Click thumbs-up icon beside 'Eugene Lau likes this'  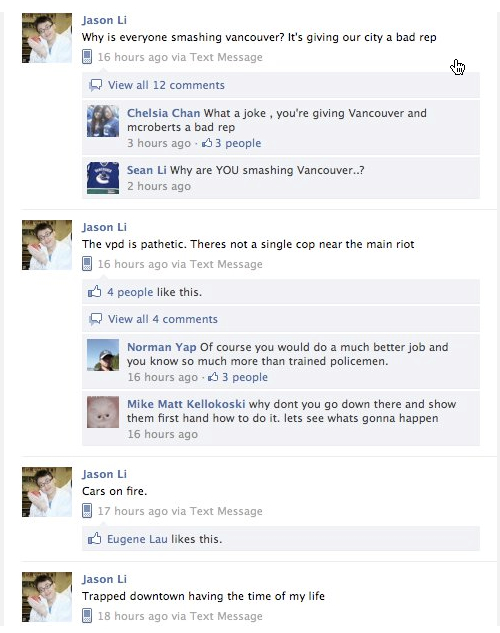click(94, 539)
